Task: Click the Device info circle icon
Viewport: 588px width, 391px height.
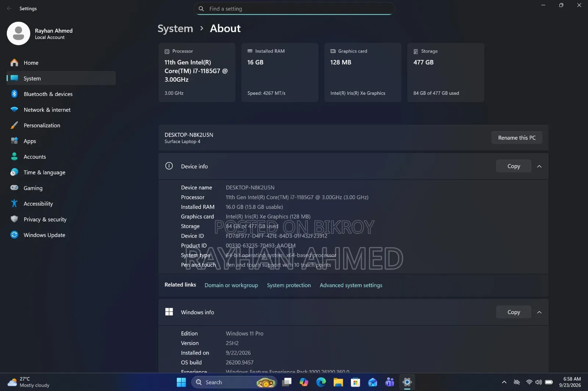Action: point(169,166)
